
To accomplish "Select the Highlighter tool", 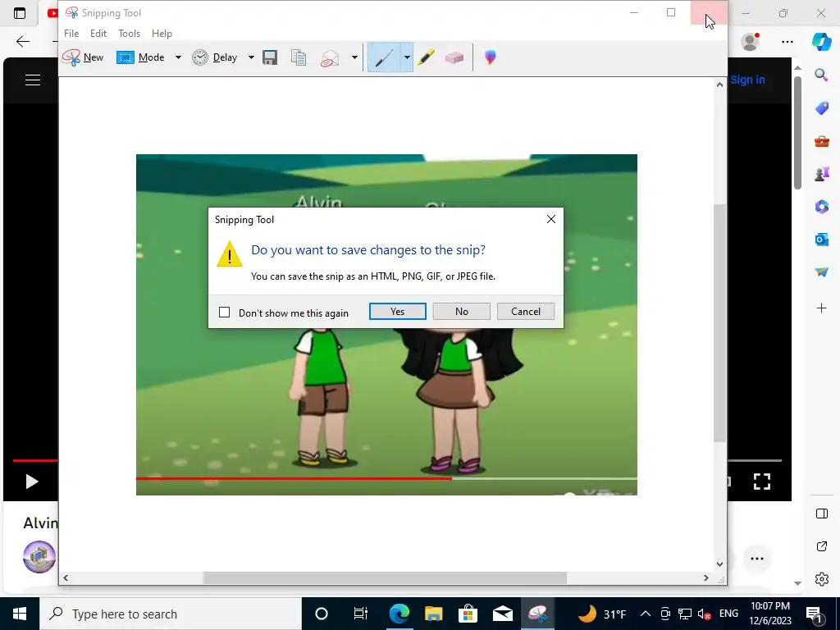I will click(x=427, y=57).
